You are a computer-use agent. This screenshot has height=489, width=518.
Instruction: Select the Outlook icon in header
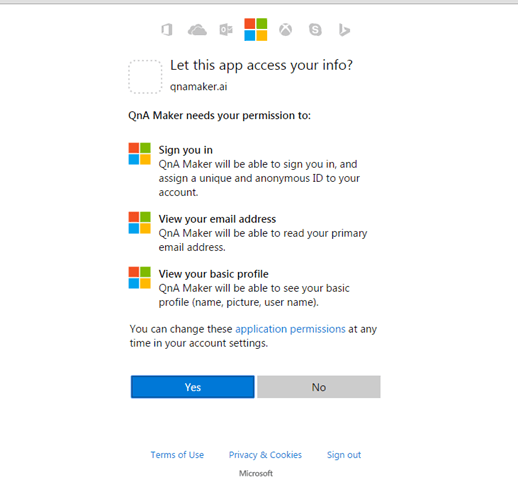point(226,30)
